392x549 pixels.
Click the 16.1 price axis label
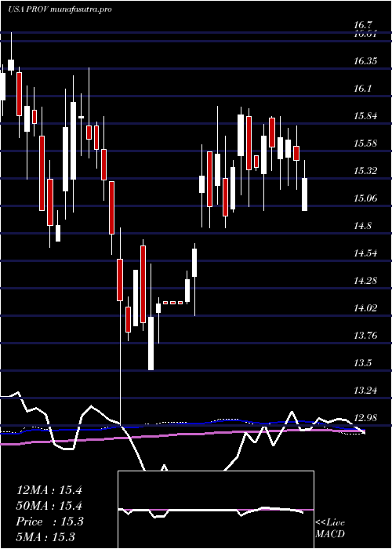point(363,89)
